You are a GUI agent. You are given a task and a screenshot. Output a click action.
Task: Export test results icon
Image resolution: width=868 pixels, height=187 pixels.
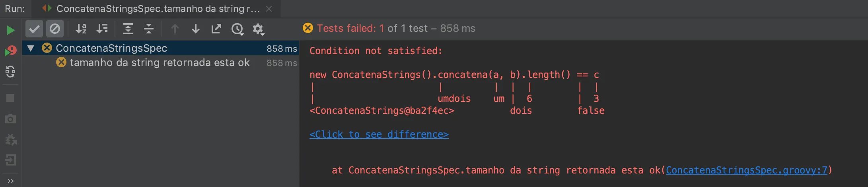click(216, 29)
